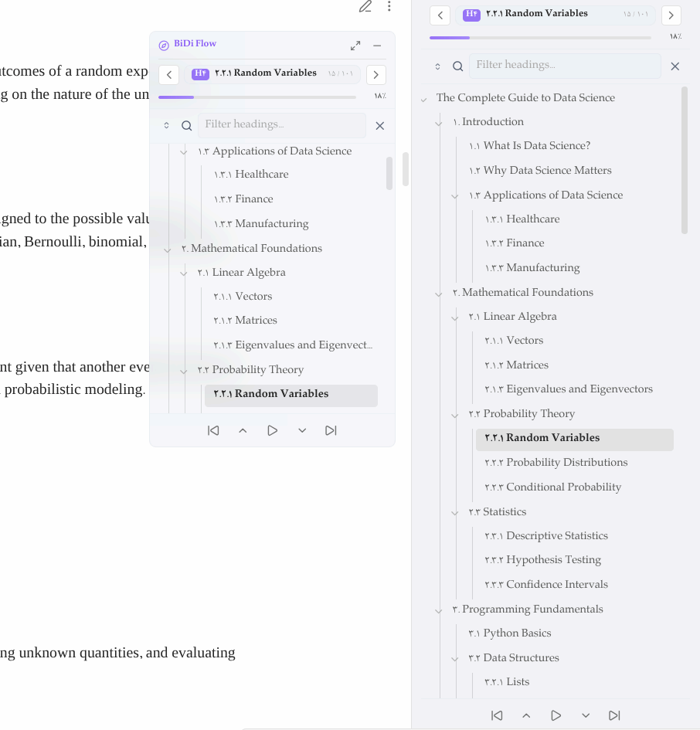Viewport: 700px width, 730px height.
Task: Click Filter headings field in floating panel
Action: coord(282,125)
